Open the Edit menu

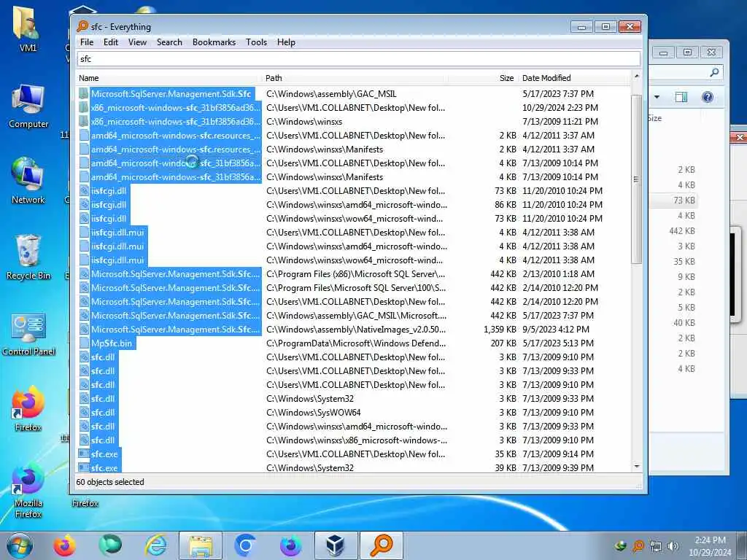(111, 42)
